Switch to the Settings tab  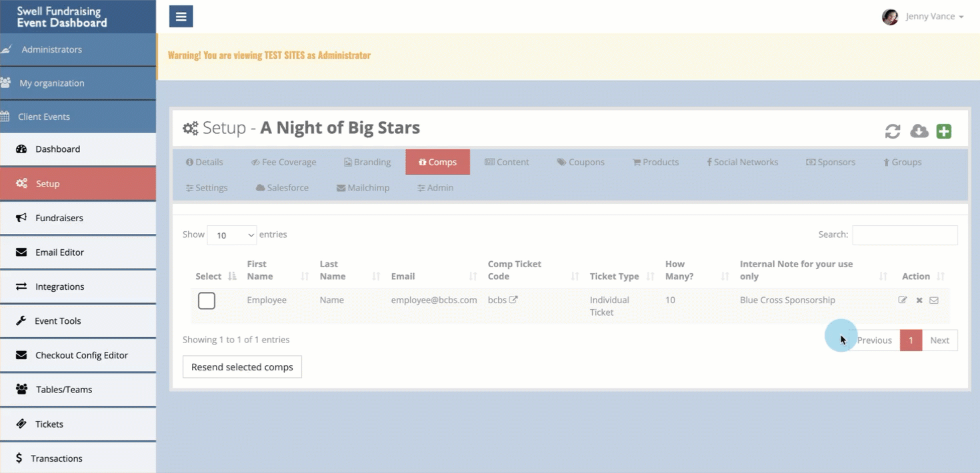tap(207, 188)
